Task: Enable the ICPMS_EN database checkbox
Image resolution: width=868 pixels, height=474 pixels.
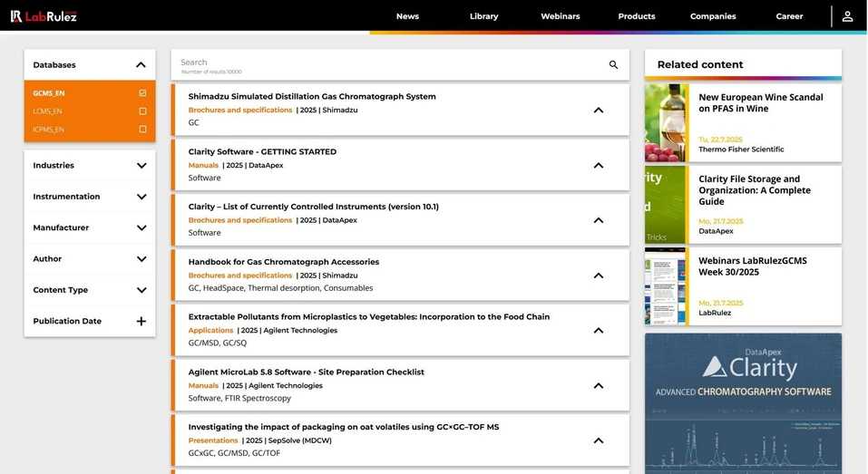Action: pyautogui.click(x=142, y=130)
